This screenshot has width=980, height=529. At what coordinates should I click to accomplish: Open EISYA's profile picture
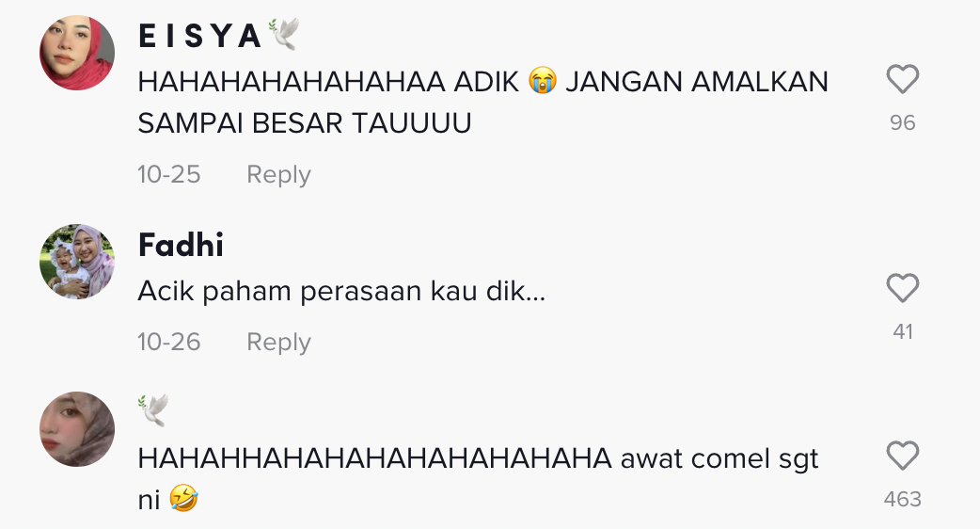pyautogui.click(x=77, y=53)
